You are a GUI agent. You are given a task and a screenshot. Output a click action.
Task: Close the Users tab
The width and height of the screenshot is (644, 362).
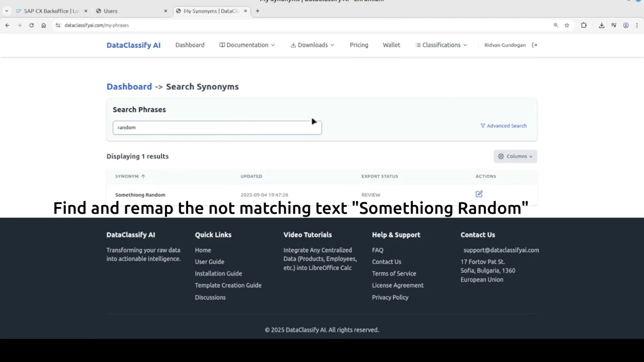[x=166, y=11]
